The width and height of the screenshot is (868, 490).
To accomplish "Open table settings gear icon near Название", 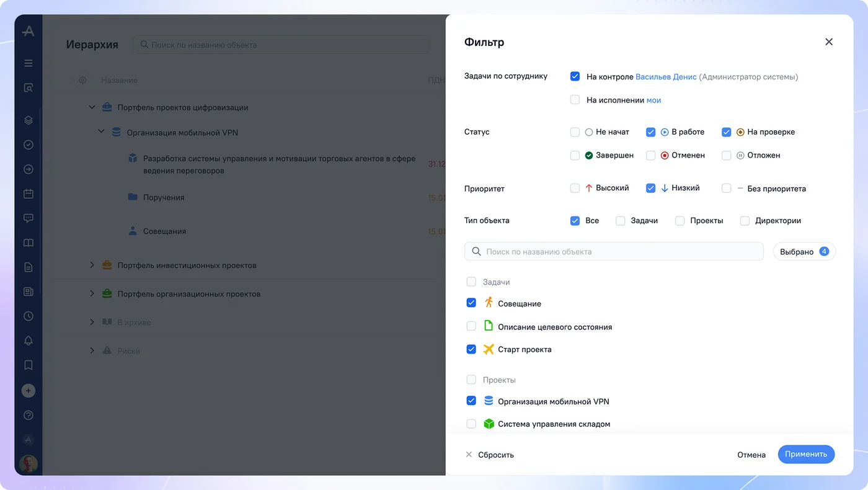I will (x=82, y=80).
